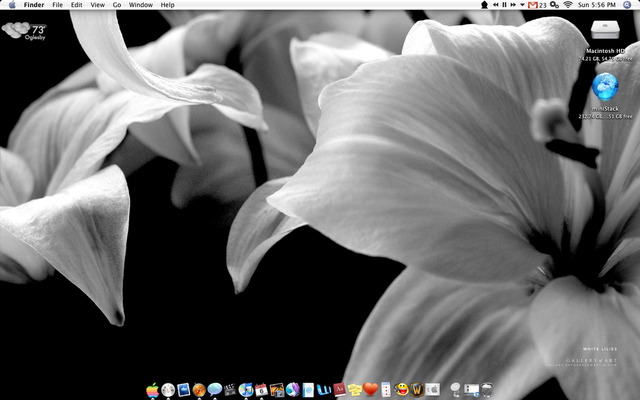
Task: Click the Gmail notifier icon in menu bar
Action: (535, 5)
